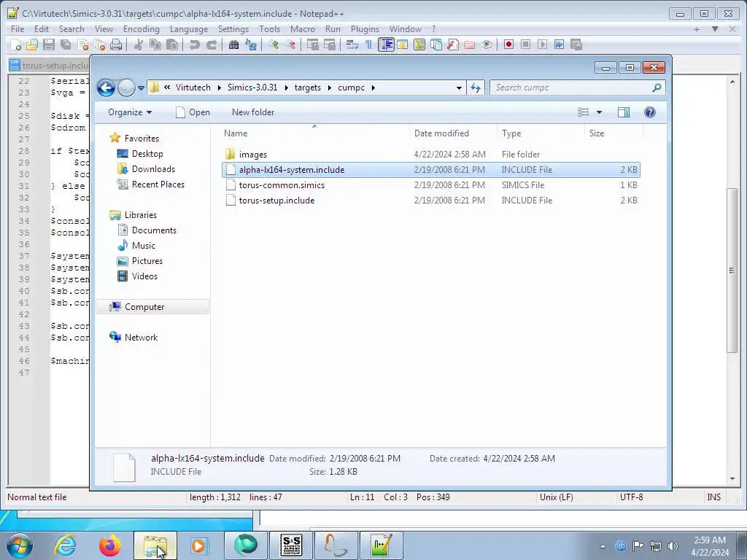Click the blue Help question mark icon
The height and width of the screenshot is (560, 747).
[x=650, y=112]
